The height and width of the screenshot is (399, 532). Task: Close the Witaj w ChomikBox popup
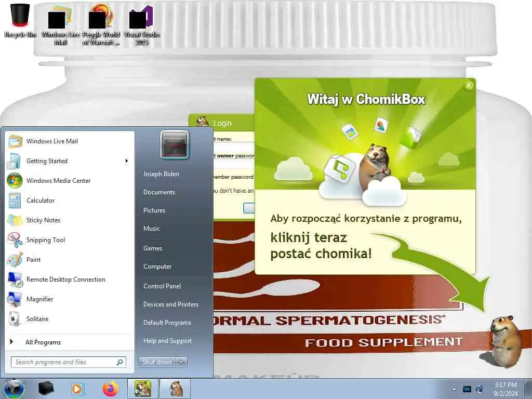[x=469, y=86]
